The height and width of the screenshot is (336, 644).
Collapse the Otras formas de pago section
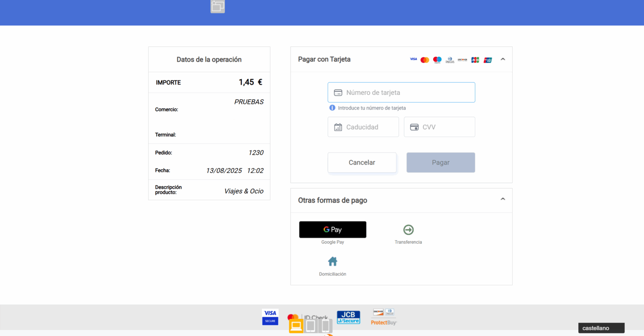tap(503, 199)
